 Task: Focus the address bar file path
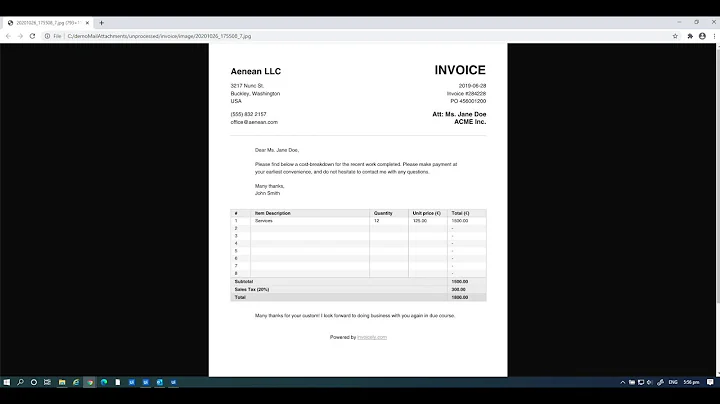click(x=159, y=36)
